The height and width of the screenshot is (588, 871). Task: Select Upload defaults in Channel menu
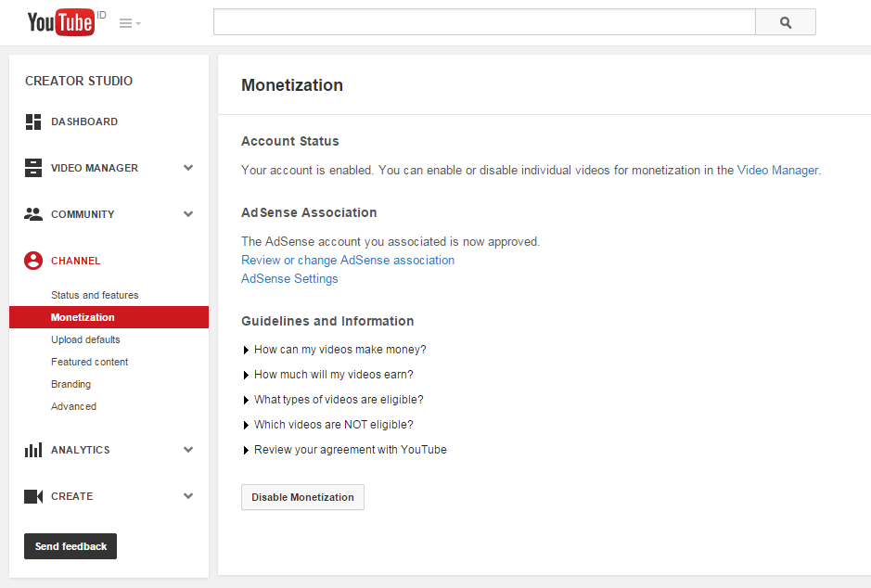(x=85, y=339)
